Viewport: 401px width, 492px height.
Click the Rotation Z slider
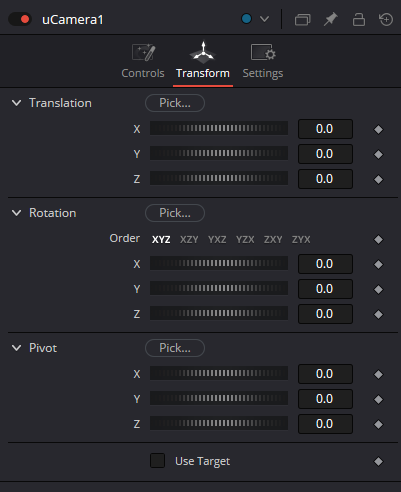pos(219,313)
